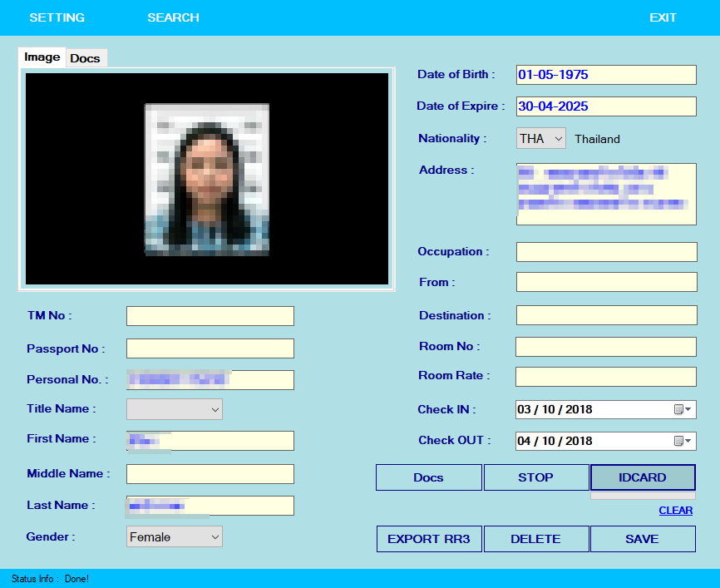Switch to the Image tab

42,57
